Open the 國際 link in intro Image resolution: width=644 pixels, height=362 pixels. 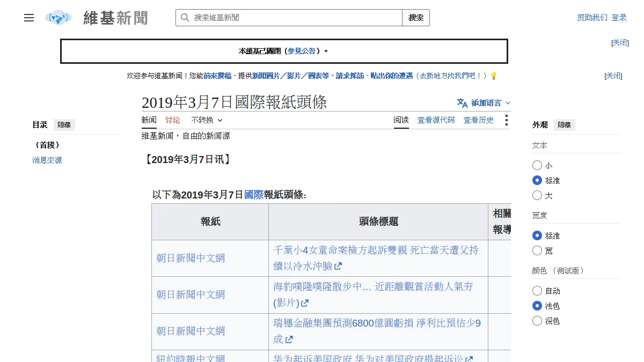click(254, 195)
